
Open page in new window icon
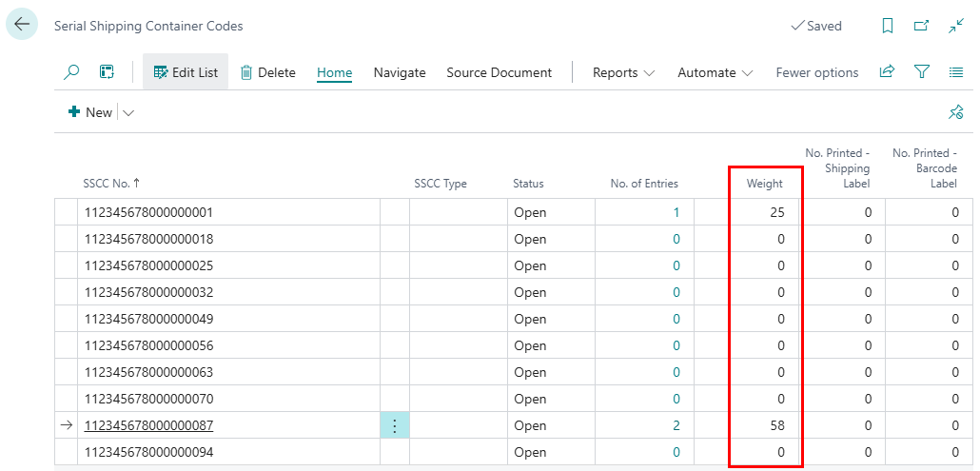(921, 27)
